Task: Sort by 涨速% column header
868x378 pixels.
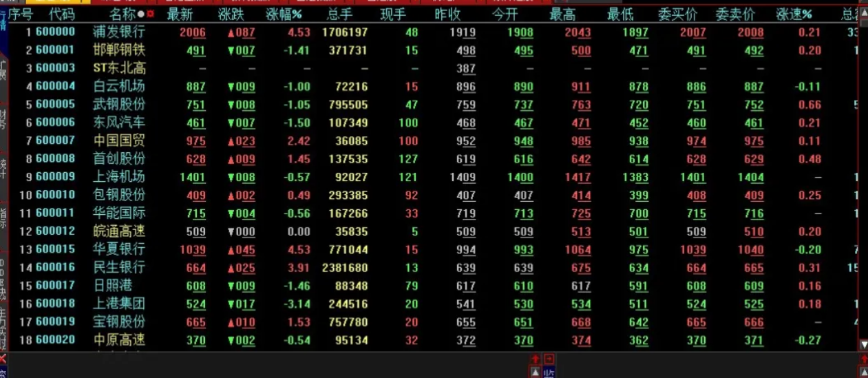Action: [794, 14]
